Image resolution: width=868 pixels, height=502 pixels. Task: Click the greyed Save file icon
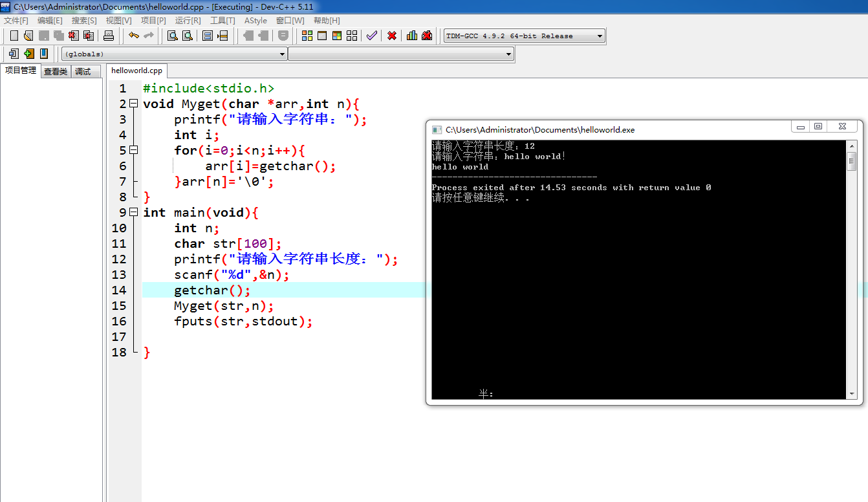[x=44, y=36]
